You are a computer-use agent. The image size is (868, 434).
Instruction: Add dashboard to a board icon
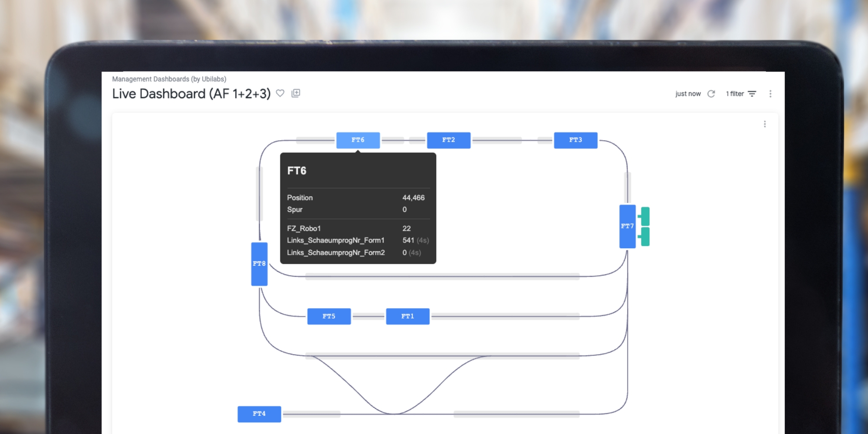(296, 93)
